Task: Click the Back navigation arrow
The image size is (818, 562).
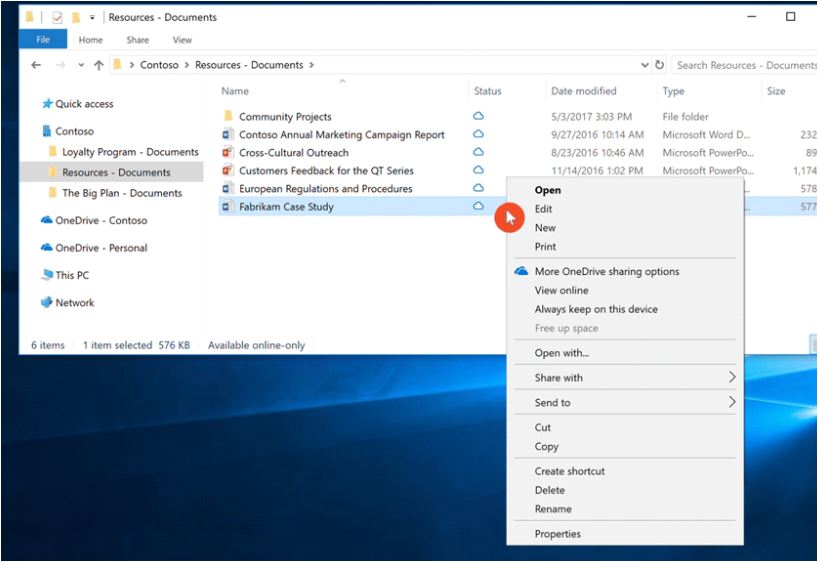Action: click(x=36, y=65)
